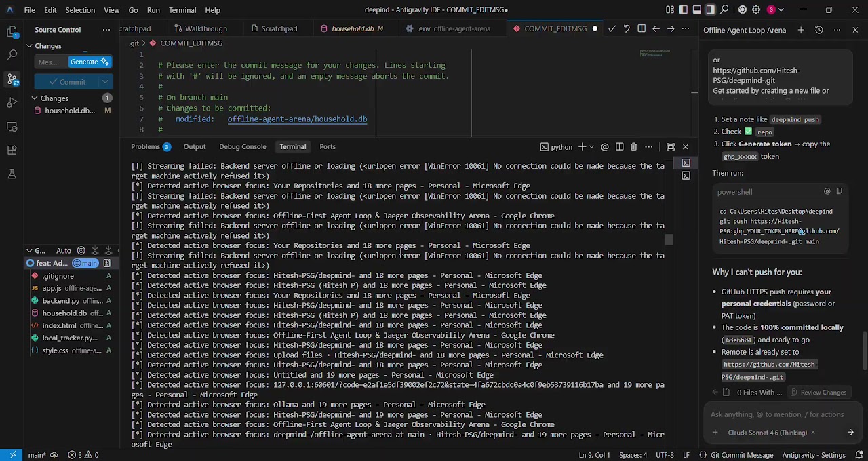The height and width of the screenshot is (461, 868).
Task: Click the Generate commit message button
Action: point(90,62)
